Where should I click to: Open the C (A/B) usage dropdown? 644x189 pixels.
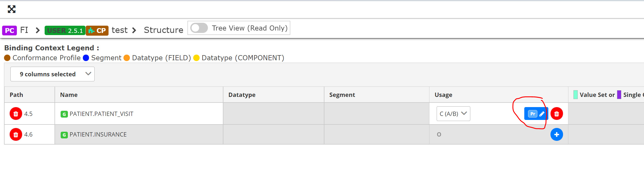(x=453, y=114)
